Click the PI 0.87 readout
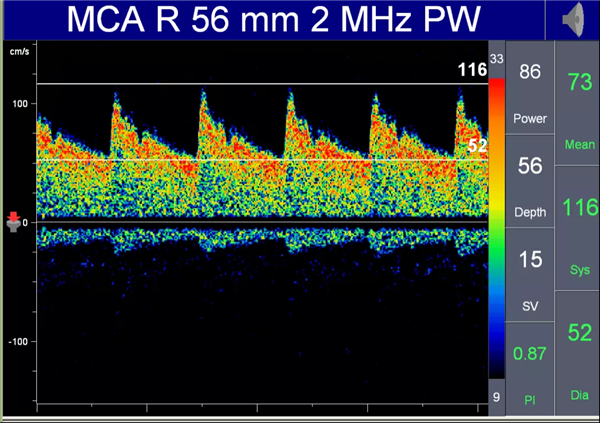This screenshot has width=600, height=423. 530,369
